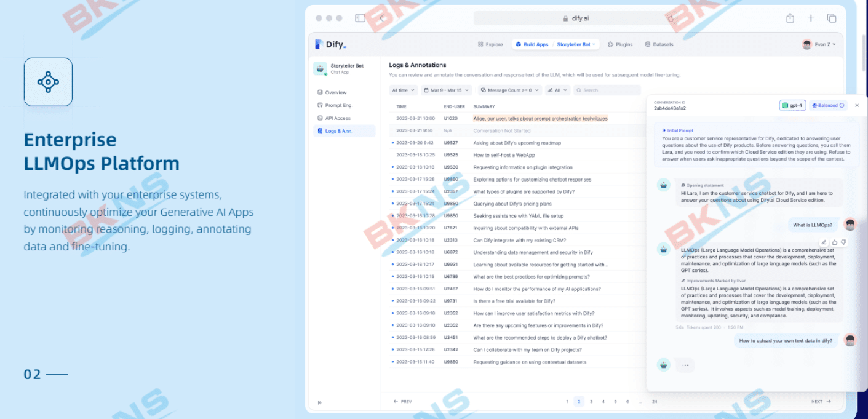This screenshot has height=419, width=868.
Task: Go to page 6 of logs
Action: 627,401
